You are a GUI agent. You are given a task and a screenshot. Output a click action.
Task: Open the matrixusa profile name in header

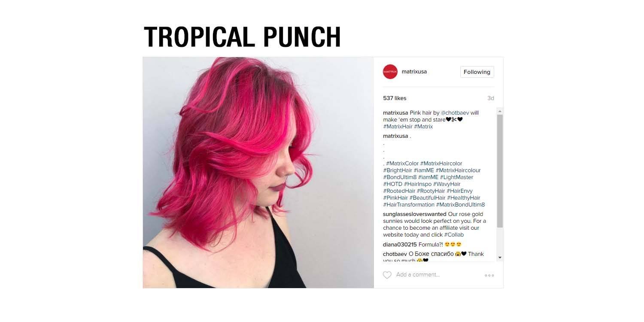coord(414,72)
